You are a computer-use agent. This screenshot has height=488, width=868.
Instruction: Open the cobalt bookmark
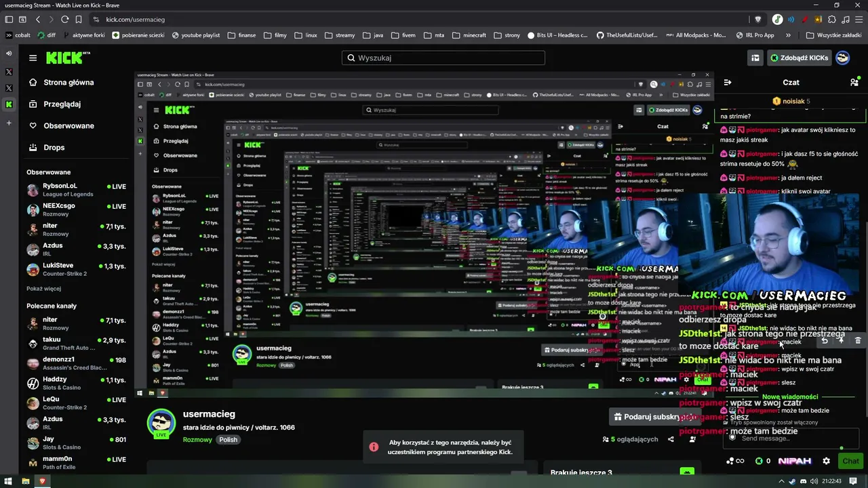pos(18,35)
